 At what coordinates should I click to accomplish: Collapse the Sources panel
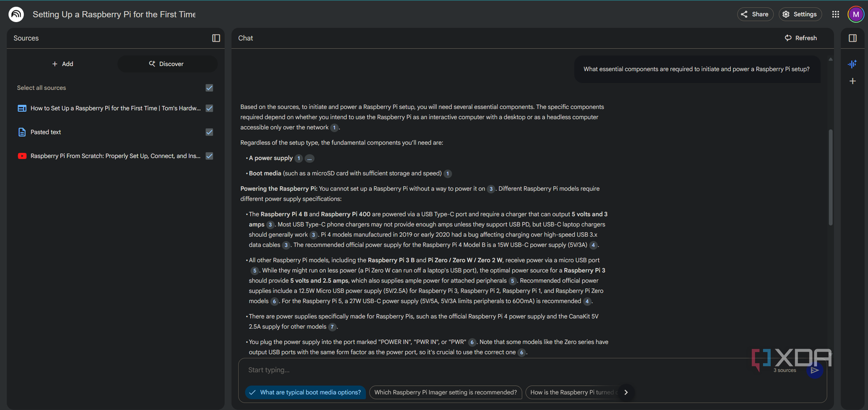coord(216,38)
